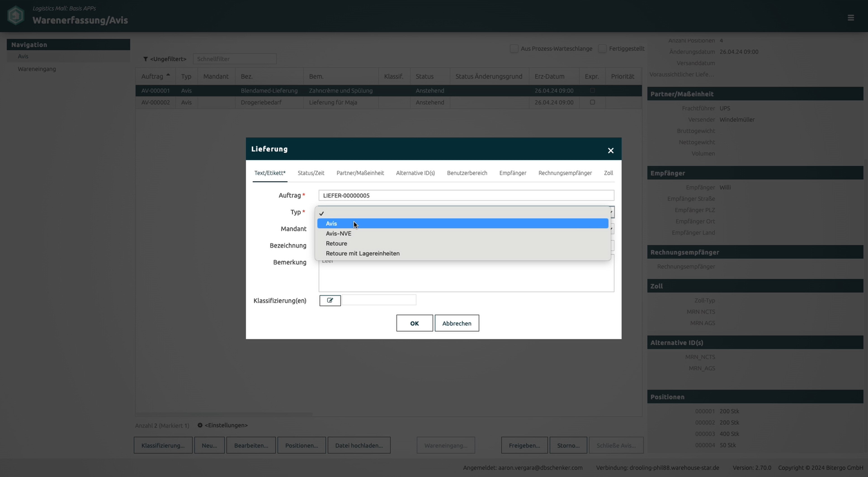Click the Wareneingang... button

tap(446, 445)
